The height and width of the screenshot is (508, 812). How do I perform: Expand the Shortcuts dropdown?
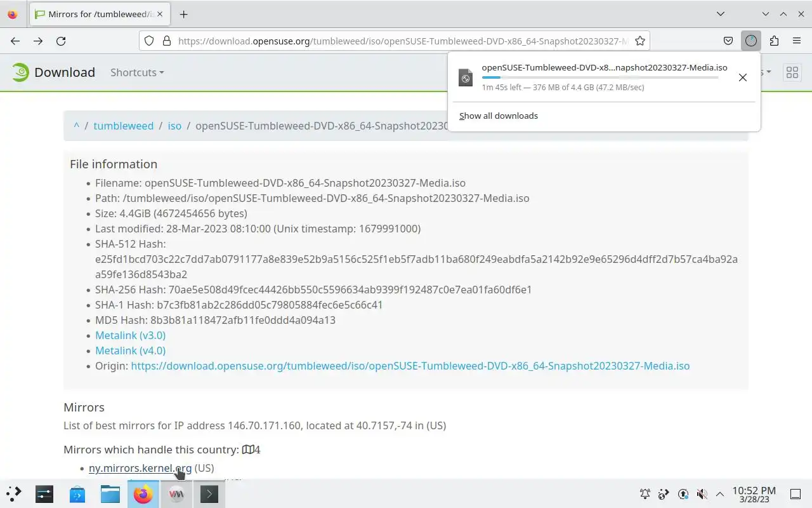pos(137,72)
